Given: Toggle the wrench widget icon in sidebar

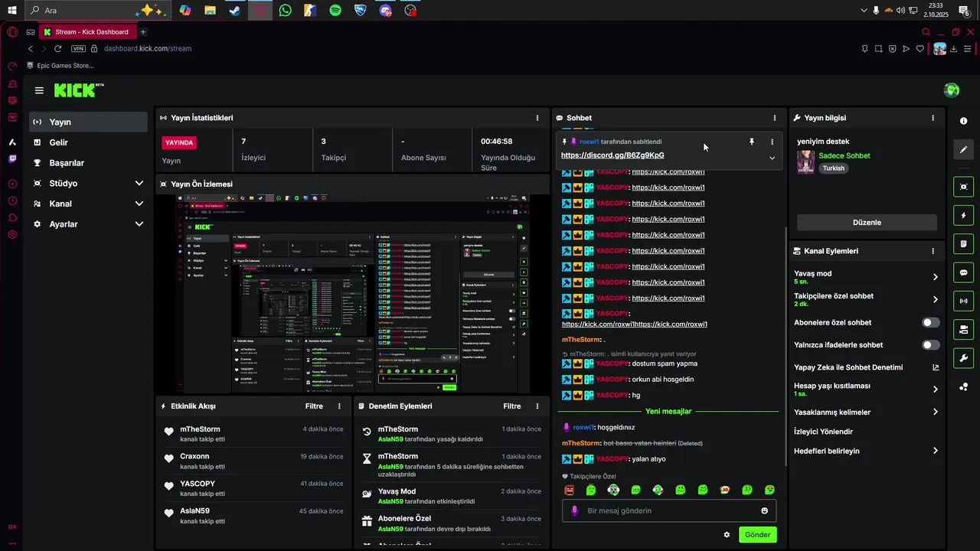Looking at the screenshot, I should 963,358.
